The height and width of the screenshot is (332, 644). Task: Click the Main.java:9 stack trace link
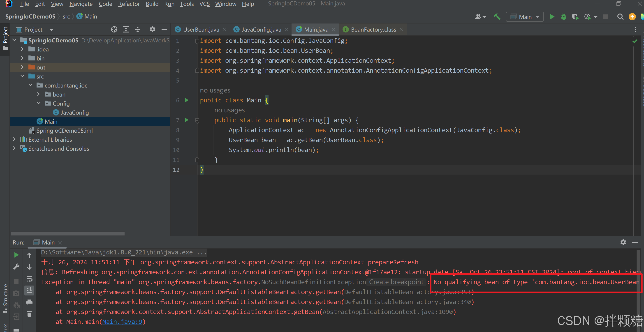tap(122, 321)
